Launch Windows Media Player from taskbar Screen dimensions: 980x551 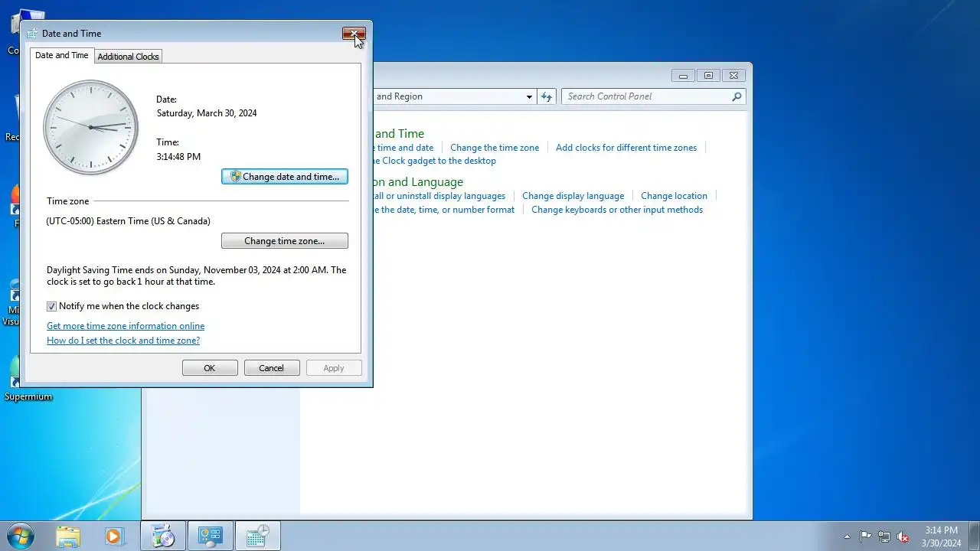[x=114, y=536]
